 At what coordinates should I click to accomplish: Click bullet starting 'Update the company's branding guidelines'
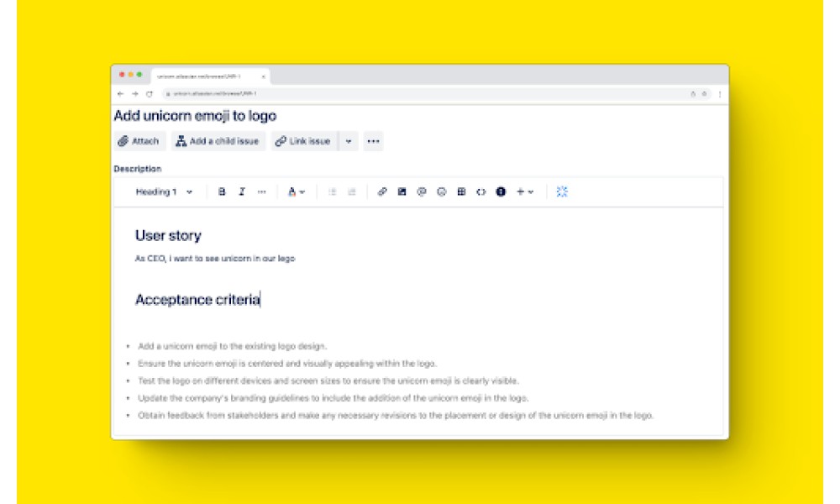333,398
